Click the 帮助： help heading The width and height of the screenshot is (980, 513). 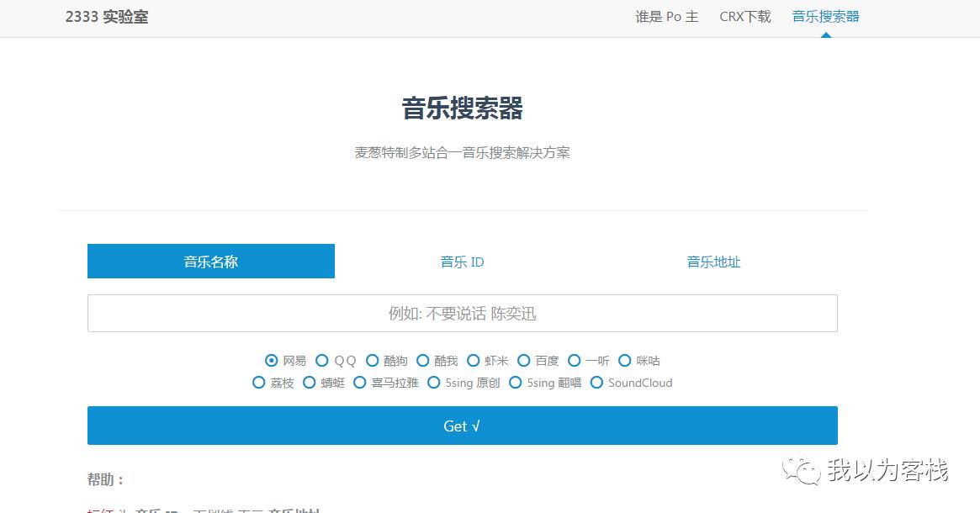click(106, 479)
